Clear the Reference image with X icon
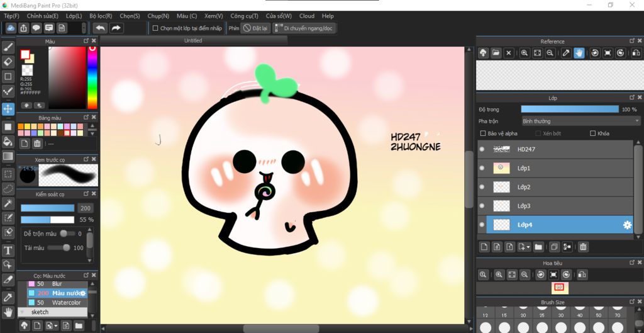 pos(509,53)
